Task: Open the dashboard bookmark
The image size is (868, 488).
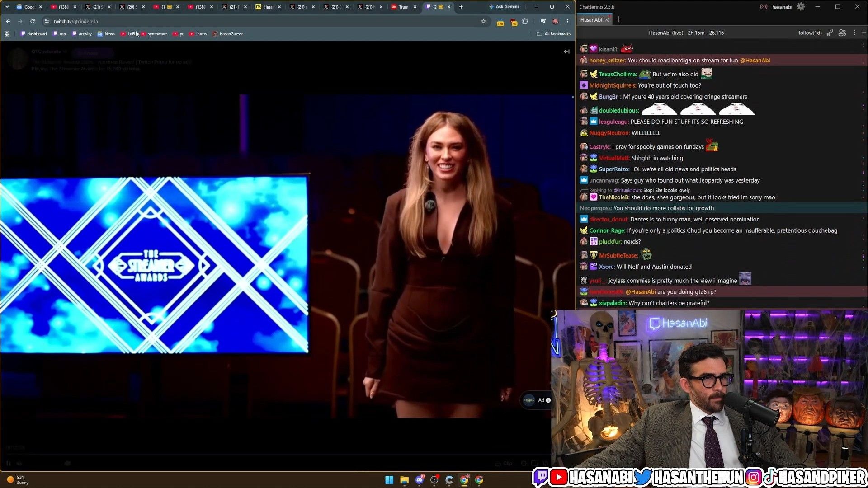Action: [x=33, y=34]
